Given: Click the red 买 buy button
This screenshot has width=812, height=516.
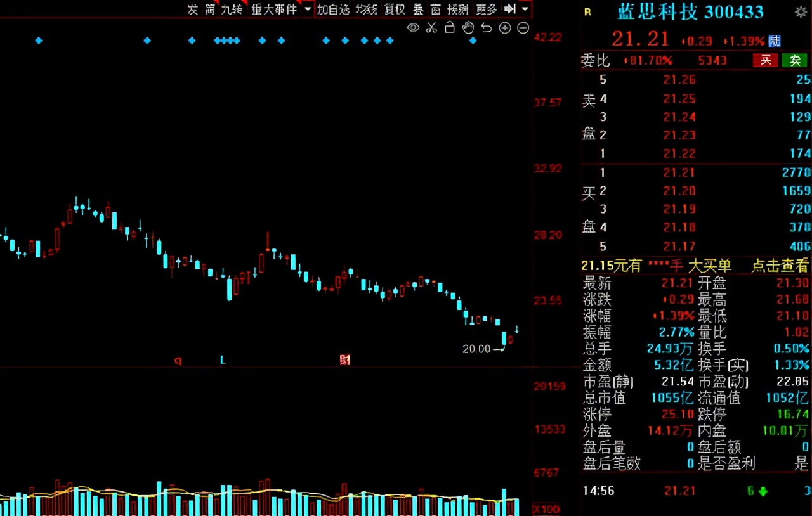Looking at the screenshot, I should (766, 60).
